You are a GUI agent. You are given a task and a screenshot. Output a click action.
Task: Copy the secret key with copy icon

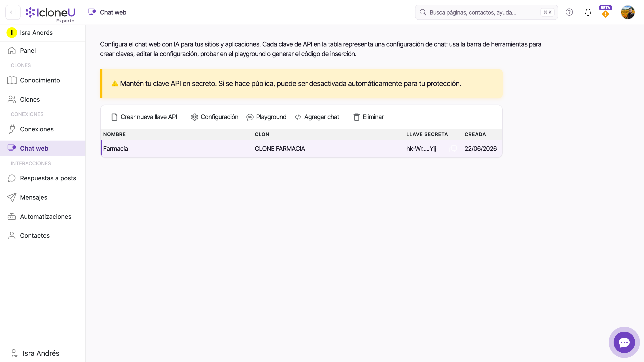click(453, 149)
